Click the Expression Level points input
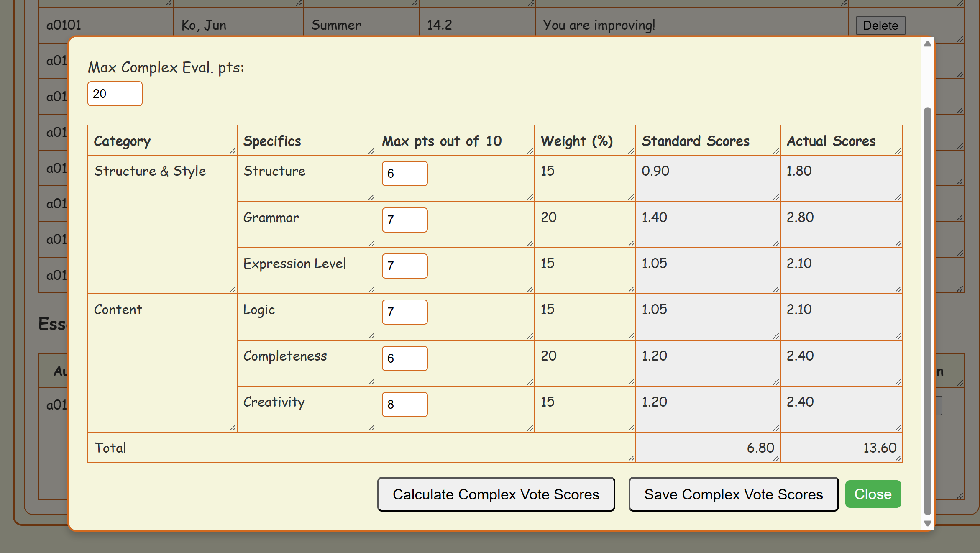Screen dimensions: 980x553 (x=404, y=266)
